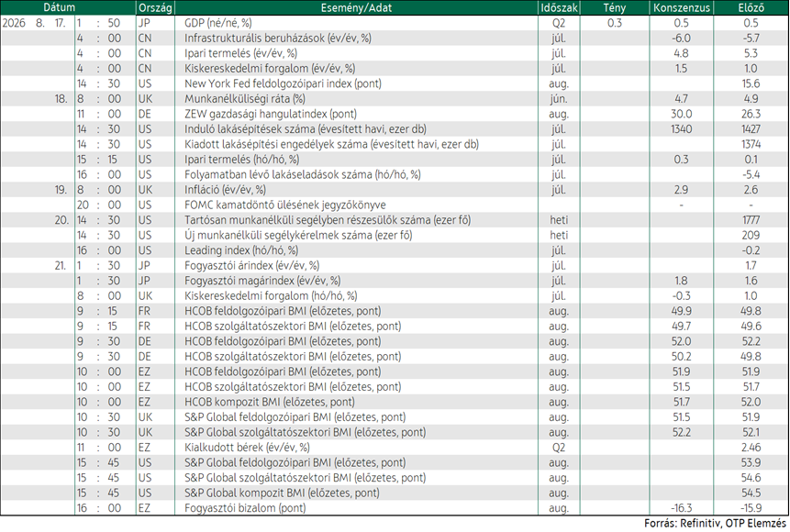Select Folyamatban lévő lakáseladások száma row
Image resolution: width=790 pixels, height=532 pixels.
click(302, 174)
